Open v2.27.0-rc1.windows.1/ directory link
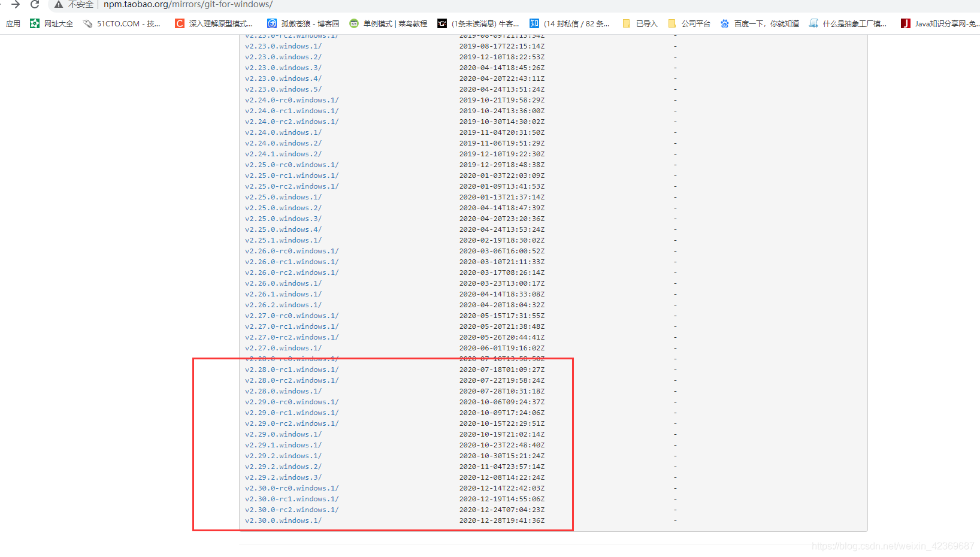 pos(292,326)
